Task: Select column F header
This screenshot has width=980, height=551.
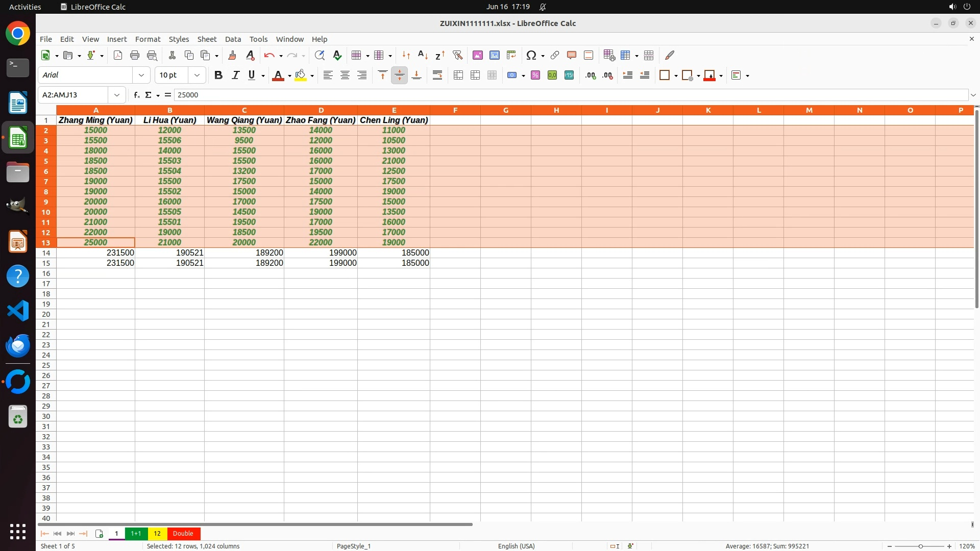Action: [455, 110]
